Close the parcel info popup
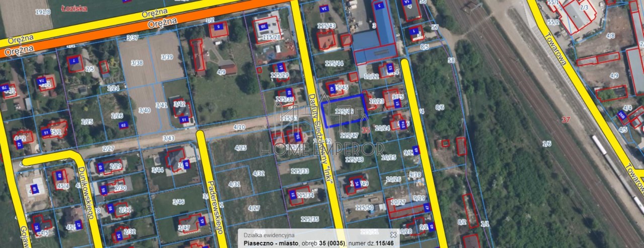This screenshot has width=644, height=248. (393, 234)
